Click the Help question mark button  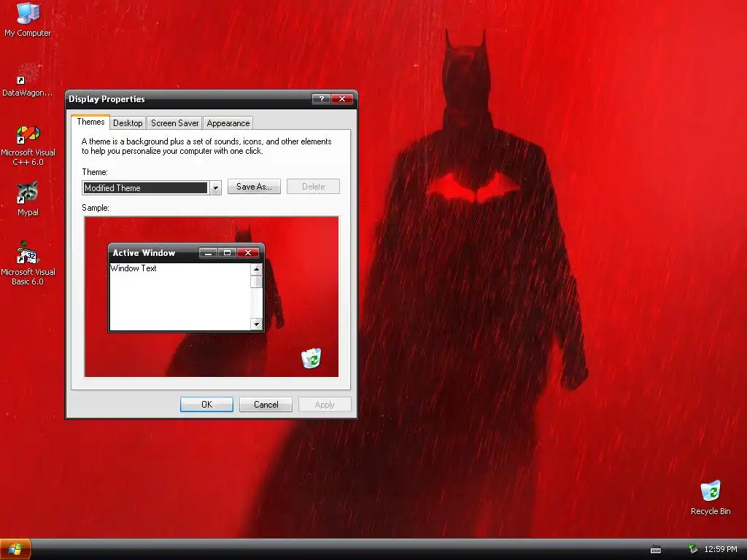pyautogui.click(x=321, y=98)
